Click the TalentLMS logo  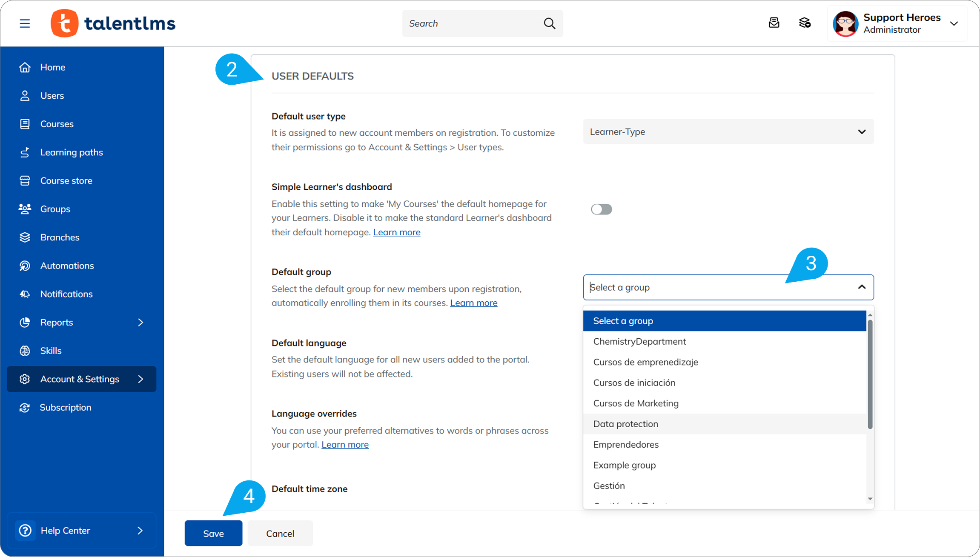click(x=113, y=23)
